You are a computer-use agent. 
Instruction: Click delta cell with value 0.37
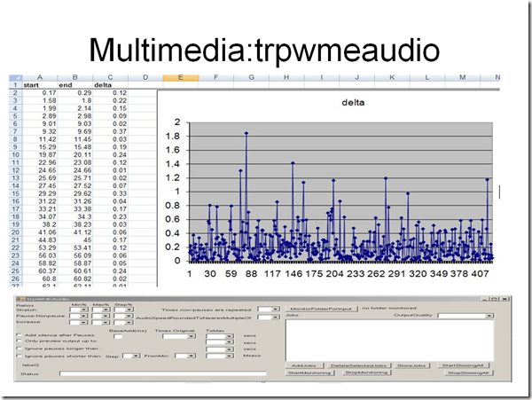click(x=110, y=131)
